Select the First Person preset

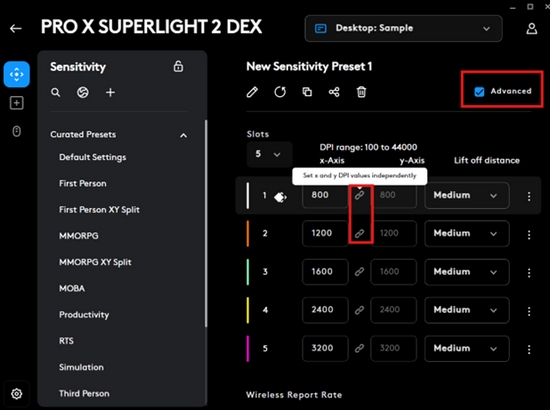coord(83,183)
